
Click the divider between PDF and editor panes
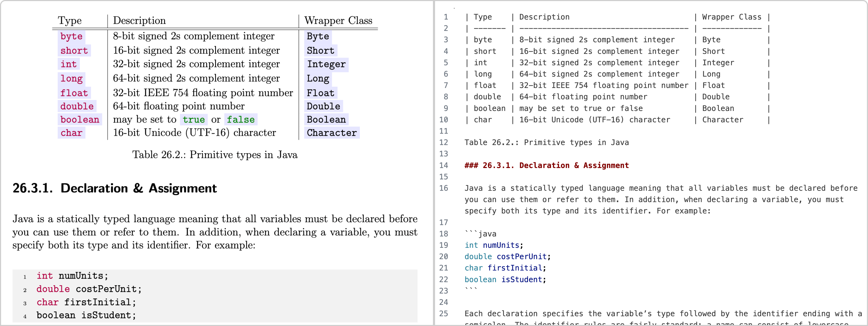pyautogui.click(x=434, y=163)
